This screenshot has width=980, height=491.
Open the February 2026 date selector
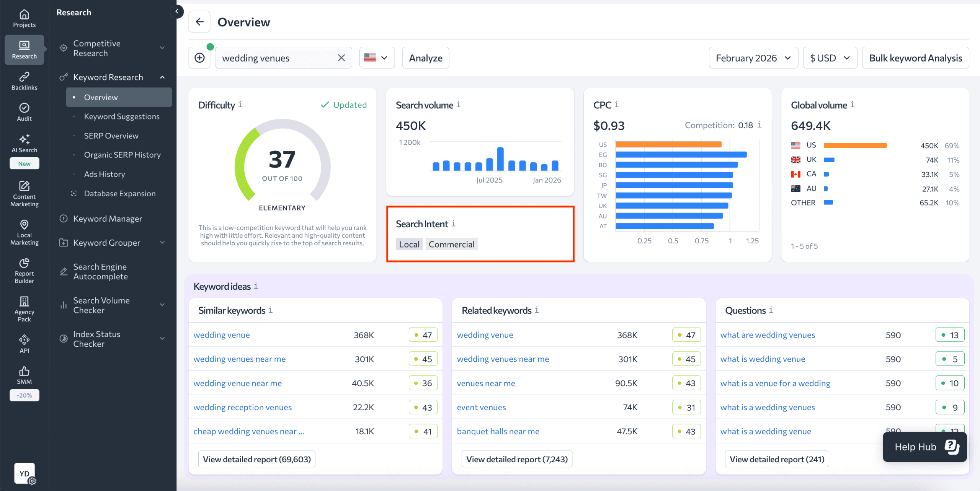point(753,57)
